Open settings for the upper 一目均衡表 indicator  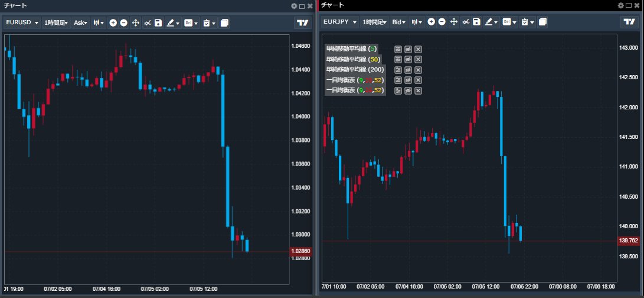point(398,80)
